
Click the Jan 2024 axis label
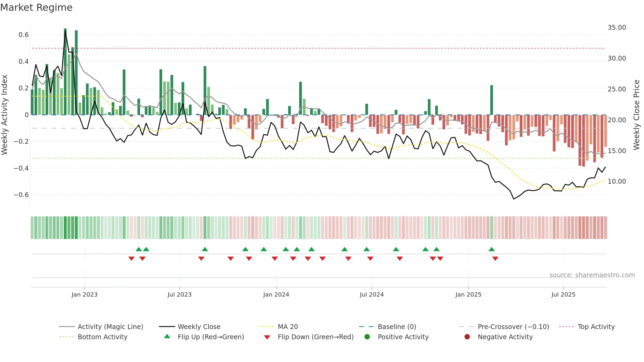[276, 294]
